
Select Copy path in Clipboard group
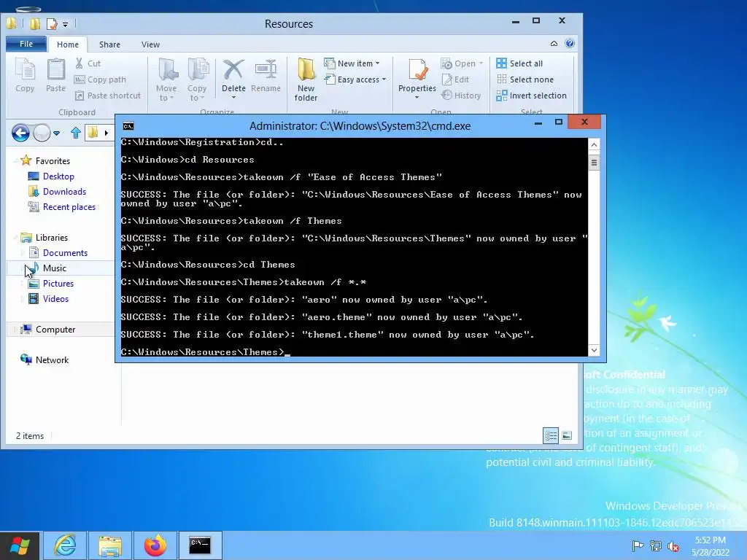pyautogui.click(x=101, y=79)
